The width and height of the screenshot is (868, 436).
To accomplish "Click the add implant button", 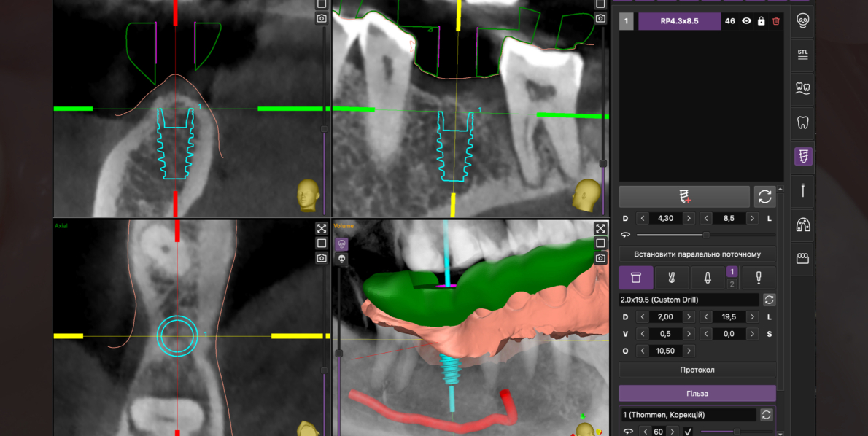I will pos(684,197).
